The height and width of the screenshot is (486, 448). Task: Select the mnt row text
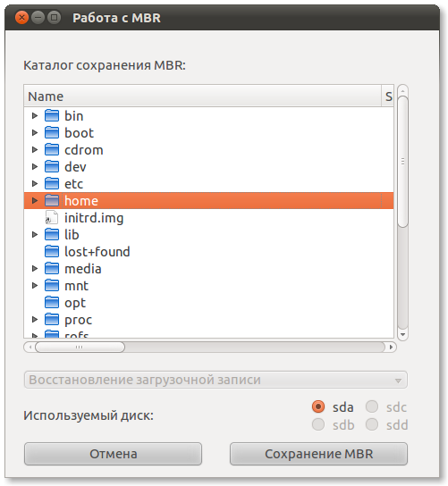point(76,286)
